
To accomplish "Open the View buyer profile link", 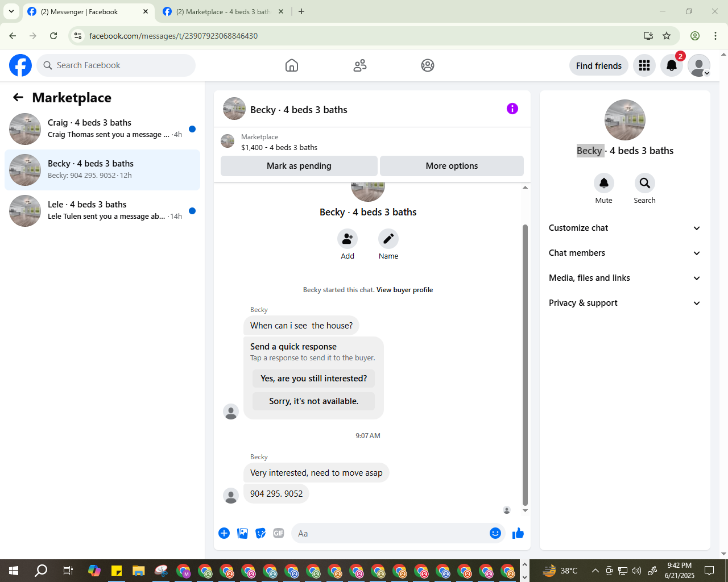I will (x=404, y=290).
